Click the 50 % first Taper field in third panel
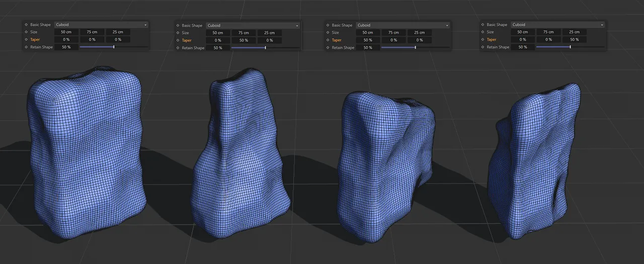The height and width of the screenshot is (264, 644). point(368,40)
